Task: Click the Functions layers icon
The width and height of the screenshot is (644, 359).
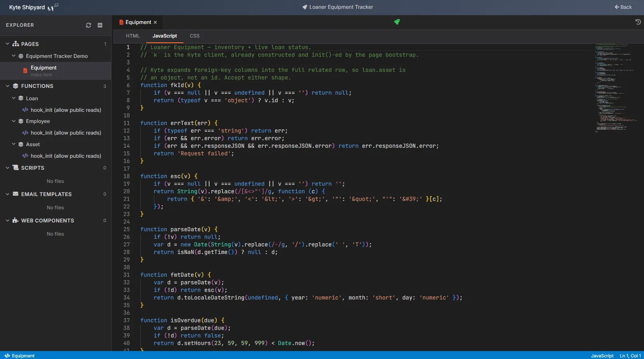Action: pyautogui.click(x=16, y=86)
